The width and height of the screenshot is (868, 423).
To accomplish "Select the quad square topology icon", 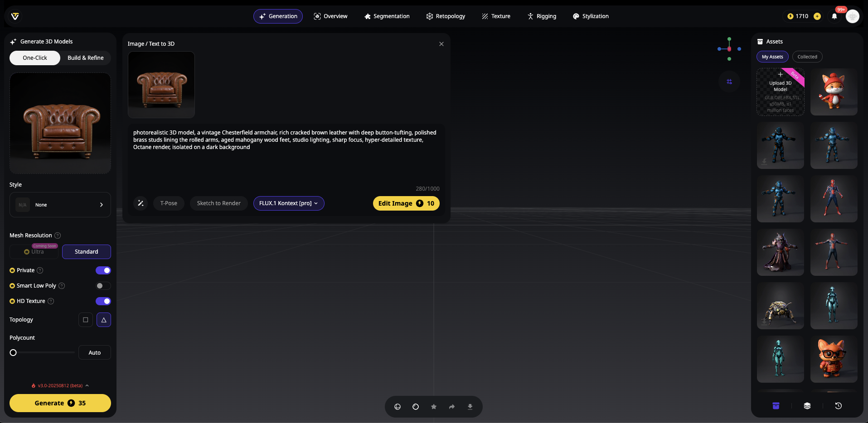I will coord(85,320).
